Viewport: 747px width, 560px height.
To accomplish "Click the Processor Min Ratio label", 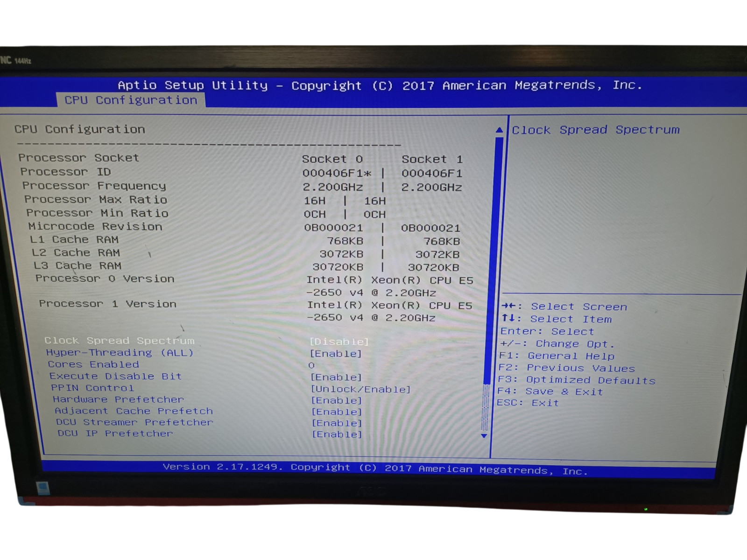I will click(97, 213).
